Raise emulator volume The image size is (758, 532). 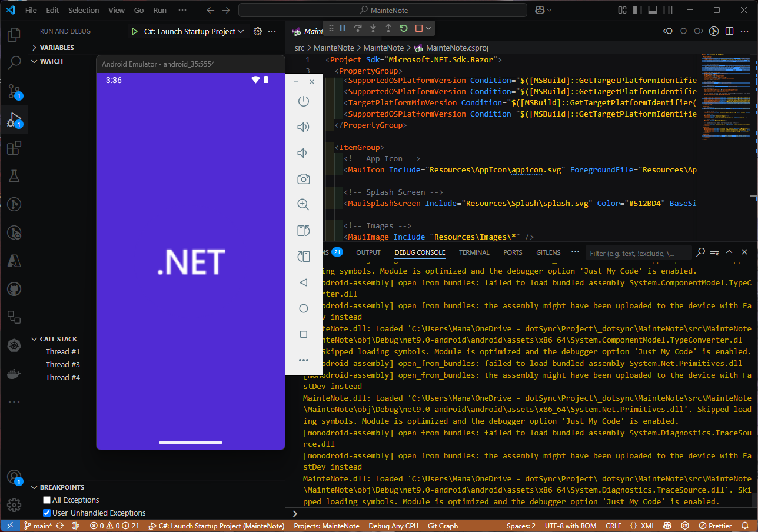[x=303, y=127]
